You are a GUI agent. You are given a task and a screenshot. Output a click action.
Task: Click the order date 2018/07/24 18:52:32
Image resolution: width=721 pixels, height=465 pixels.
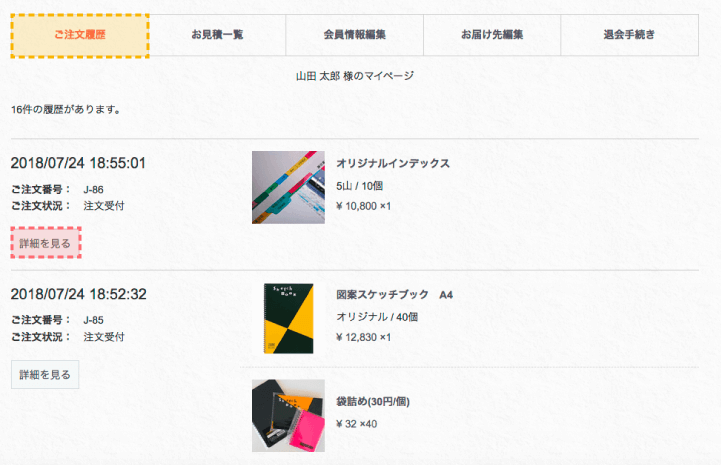pos(78,294)
